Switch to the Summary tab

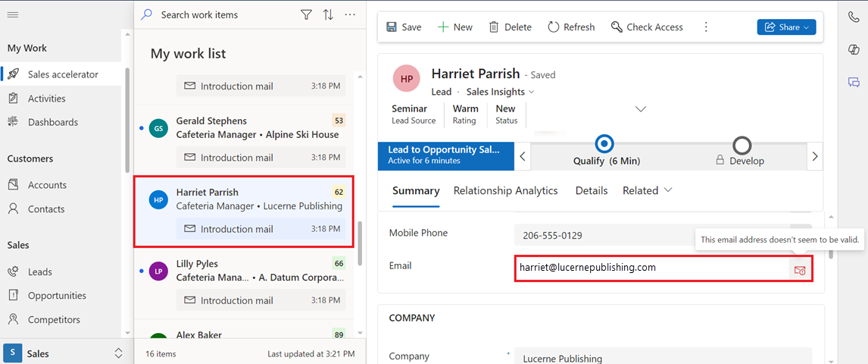tap(416, 190)
